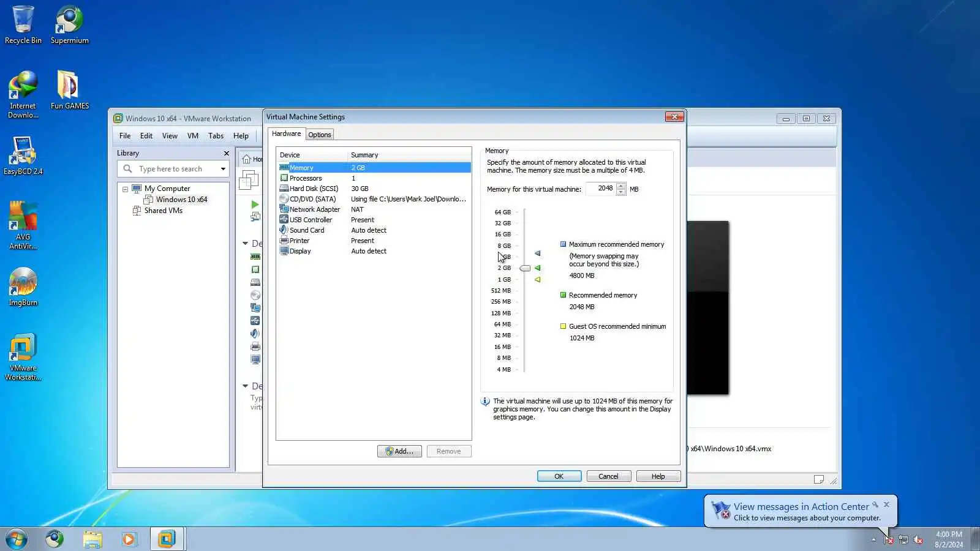Select Shared VMs in the Library tree

point(164,211)
